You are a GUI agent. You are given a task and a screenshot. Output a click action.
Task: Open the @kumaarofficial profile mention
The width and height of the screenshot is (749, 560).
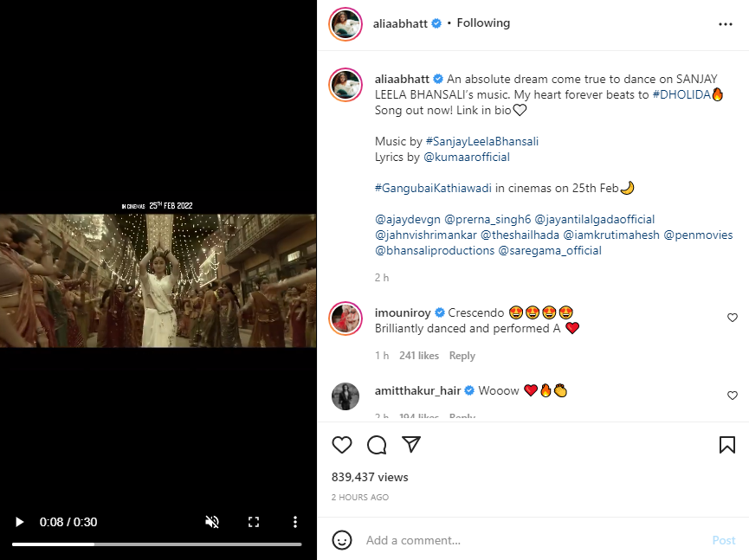click(466, 158)
